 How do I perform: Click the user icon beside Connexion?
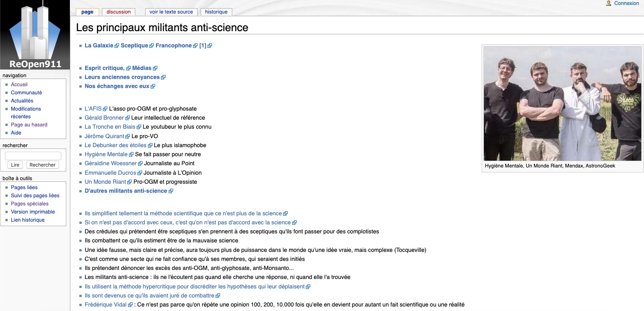point(608,3)
